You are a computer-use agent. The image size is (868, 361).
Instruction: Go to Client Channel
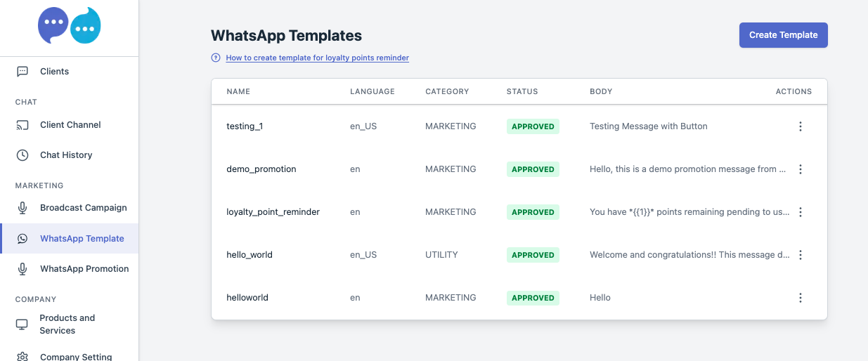click(x=69, y=125)
